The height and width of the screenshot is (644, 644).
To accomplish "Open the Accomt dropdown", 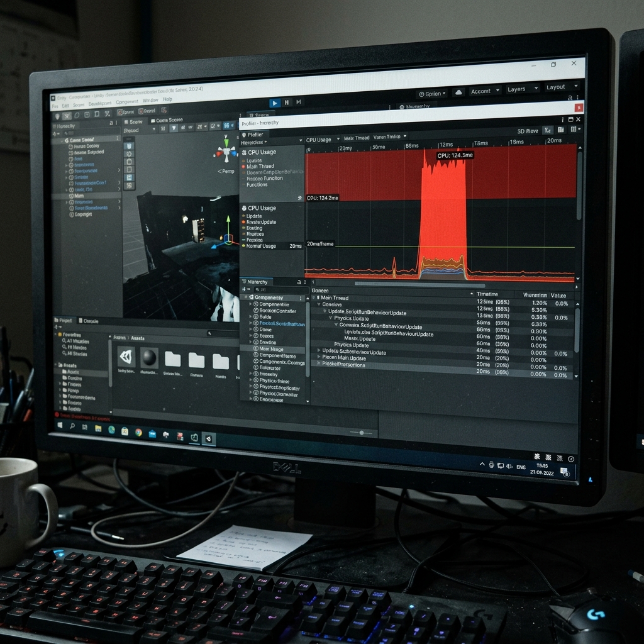I will (x=485, y=91).
